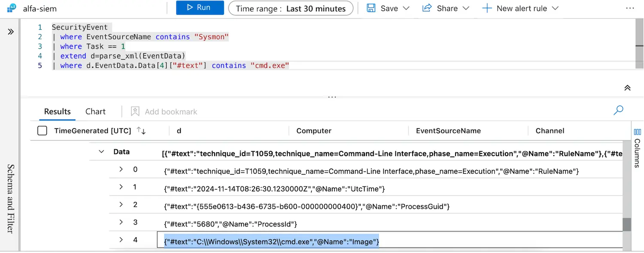Select the UtcTime value text

pyautogui.click(x=274, y=189)
